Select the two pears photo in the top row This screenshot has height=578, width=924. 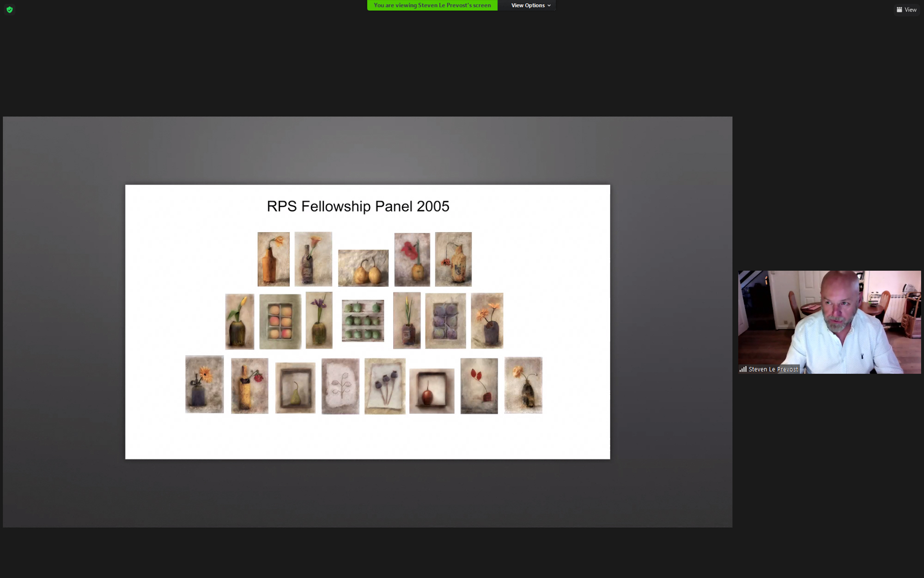[363, 268]
